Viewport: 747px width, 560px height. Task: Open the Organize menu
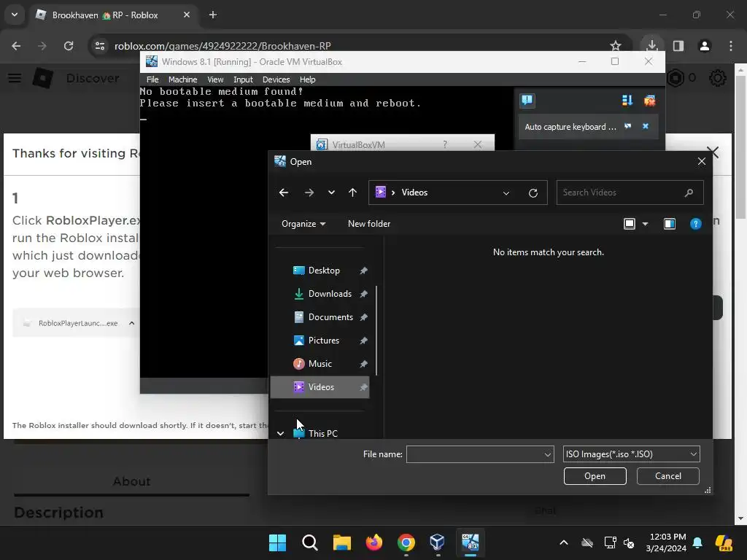tap(303, 224)
